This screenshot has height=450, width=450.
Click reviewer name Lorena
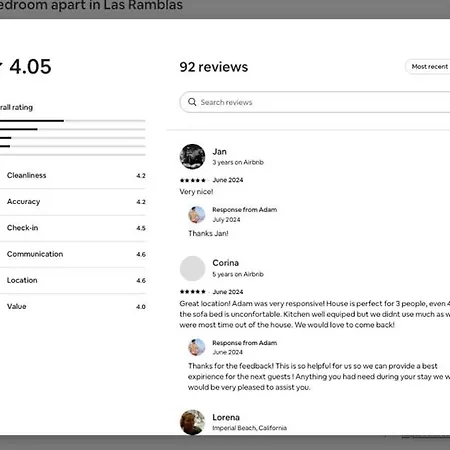(226, 417)
